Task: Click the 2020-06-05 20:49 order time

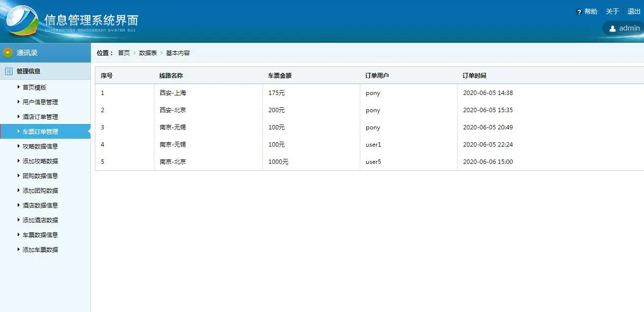Action: coord(488,127)
